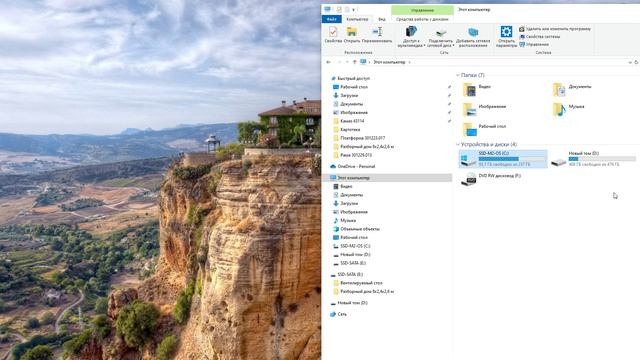Select Рабочий стол folder in the Папки group

(484, 129)
